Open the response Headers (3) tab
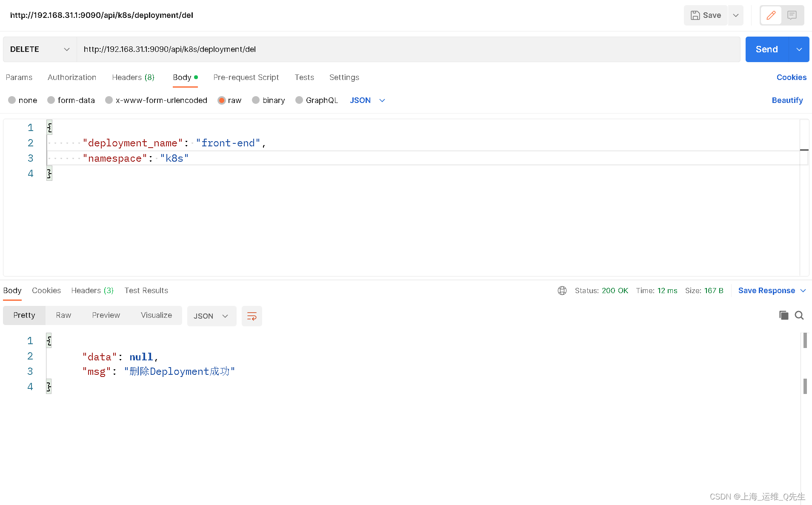The image size is (812, 505). pyautogui.click(x=92, y=291)
